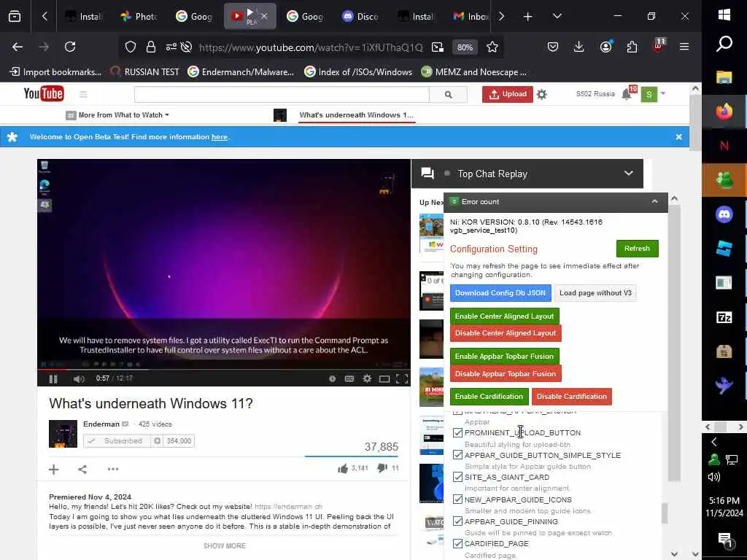Click Enable Cardification button

click(489, 396)
